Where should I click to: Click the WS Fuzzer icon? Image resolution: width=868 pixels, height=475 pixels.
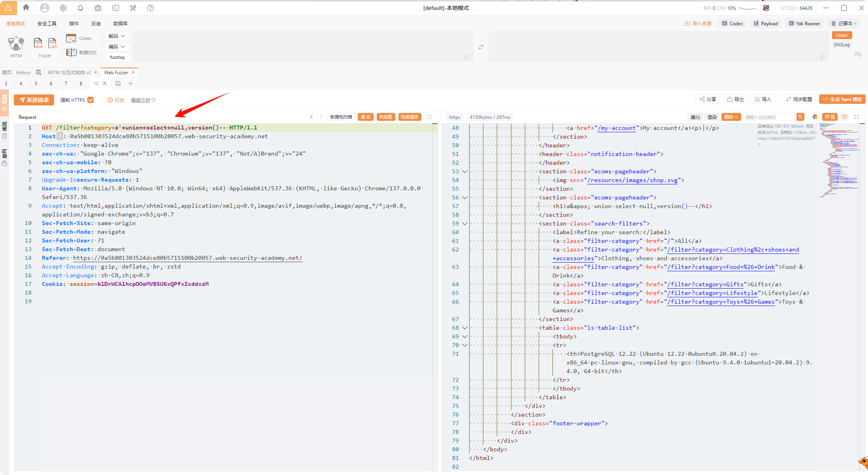point(52,43)
